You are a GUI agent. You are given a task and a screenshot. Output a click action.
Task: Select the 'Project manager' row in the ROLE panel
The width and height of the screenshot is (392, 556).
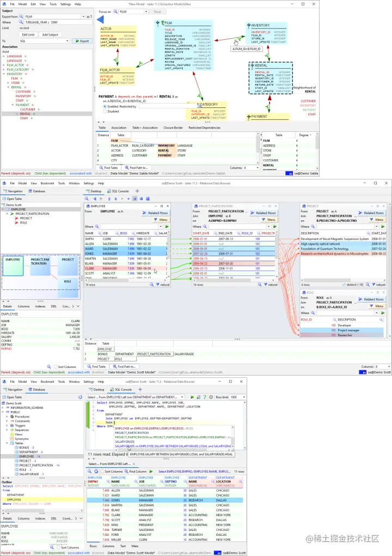[x=342, y=330]
